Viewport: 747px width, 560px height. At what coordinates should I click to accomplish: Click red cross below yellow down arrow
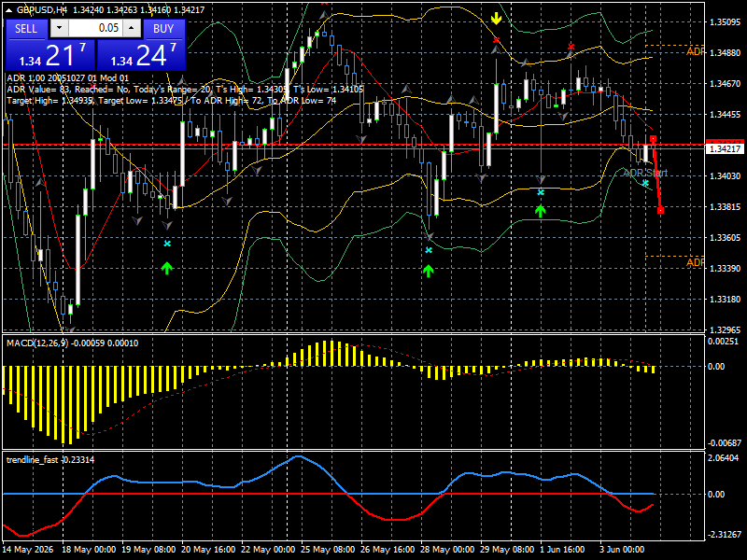click(497, 40)
